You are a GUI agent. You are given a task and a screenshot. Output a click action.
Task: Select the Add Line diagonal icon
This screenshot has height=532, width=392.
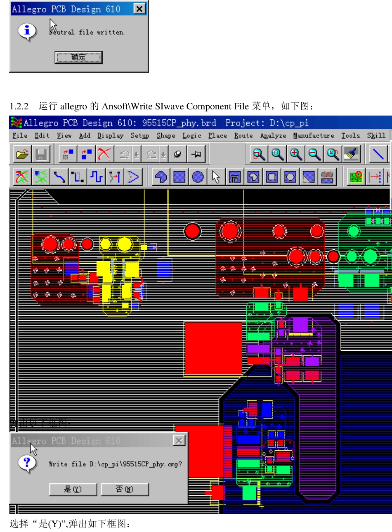pyautogui.click(x=378, y=155)
